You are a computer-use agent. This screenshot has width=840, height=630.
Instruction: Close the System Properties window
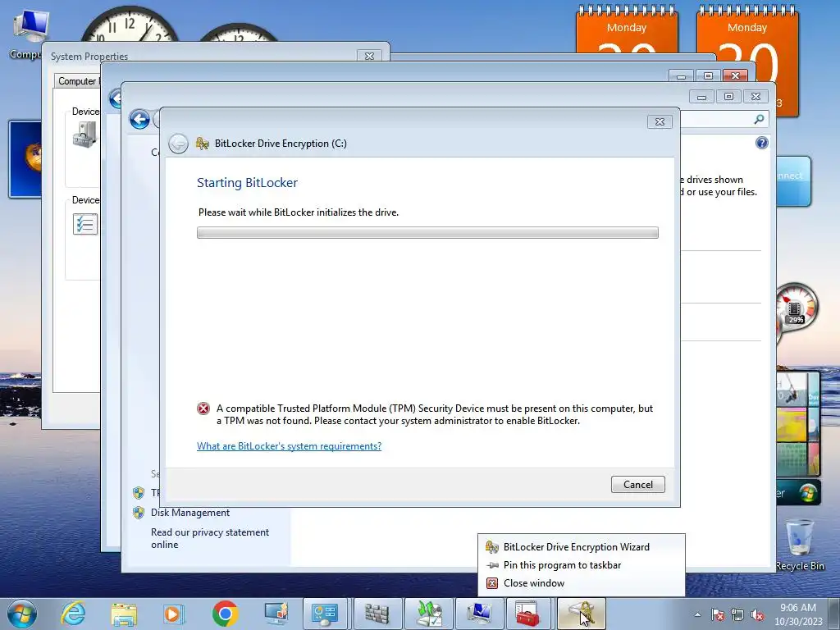(369, 56)
